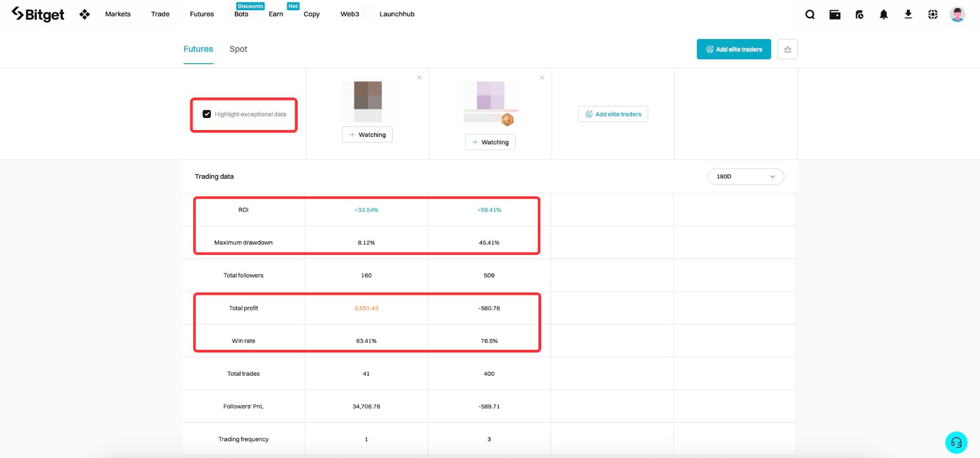
Task: Switch to the Spot tab
Action: [238, 49]
